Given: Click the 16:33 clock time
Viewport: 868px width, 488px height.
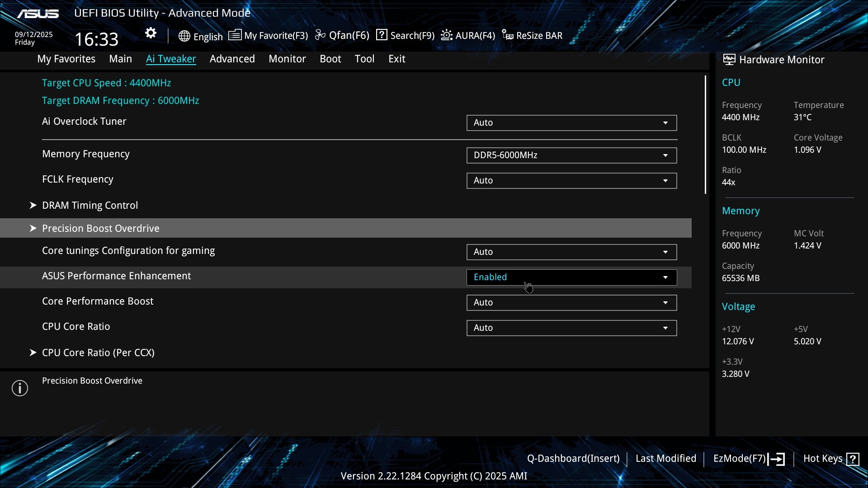Looking at the screenshot, I should pos(97,39).
